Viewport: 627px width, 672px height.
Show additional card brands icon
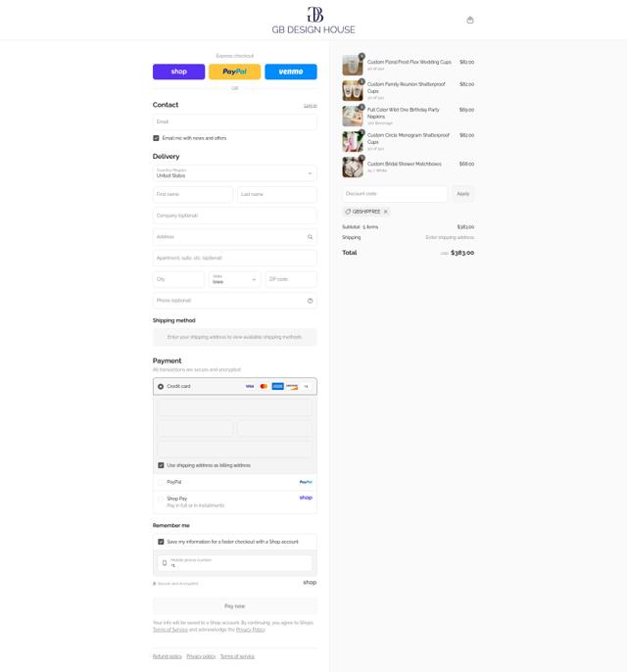pos(306,387)
